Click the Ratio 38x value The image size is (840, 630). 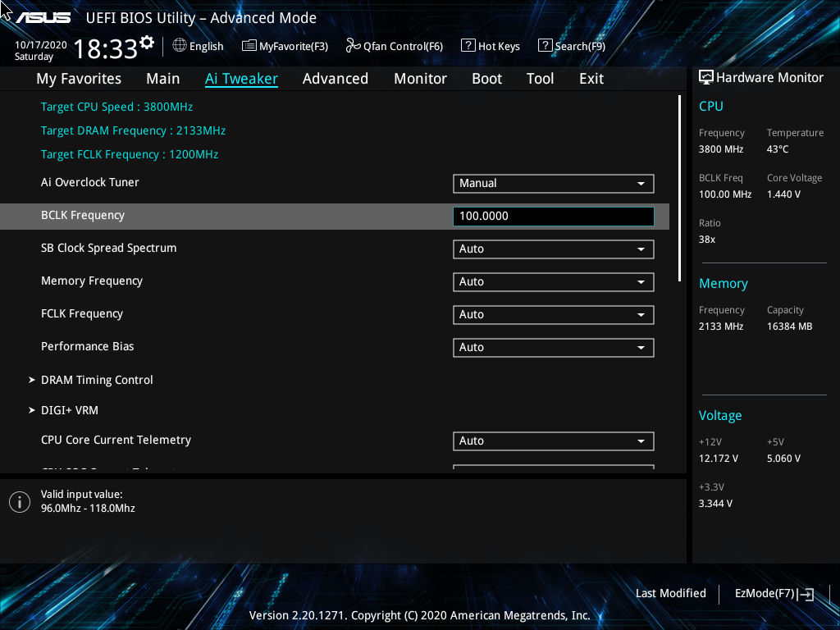tap(706, 240)
